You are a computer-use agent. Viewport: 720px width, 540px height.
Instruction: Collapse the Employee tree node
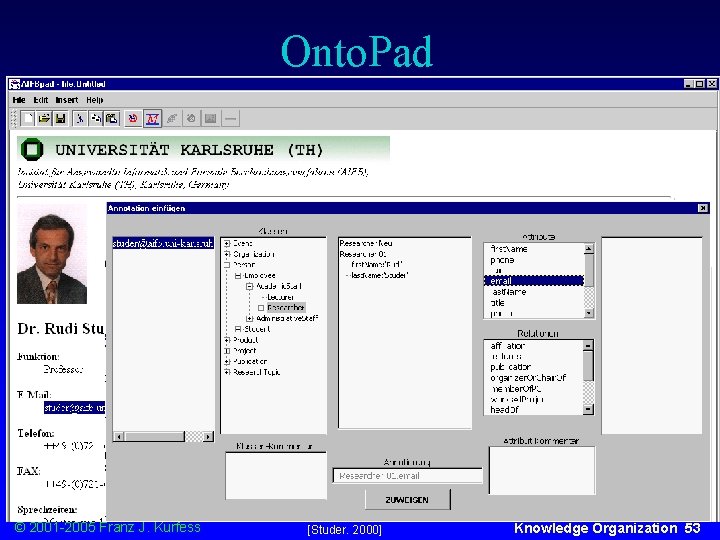[238, 276]
